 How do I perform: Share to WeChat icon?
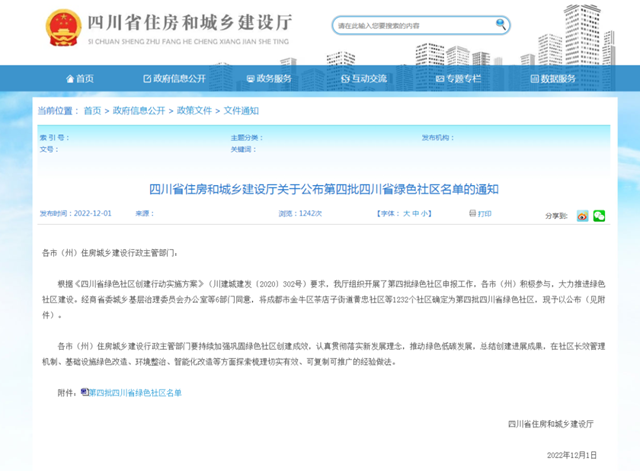pyautogui.click(x=599, y=216)
